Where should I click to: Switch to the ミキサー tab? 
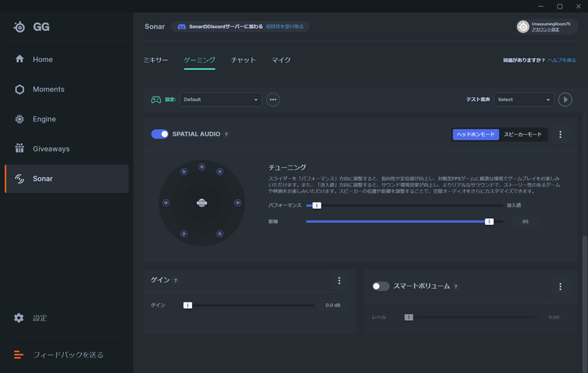tap(155, 60)
